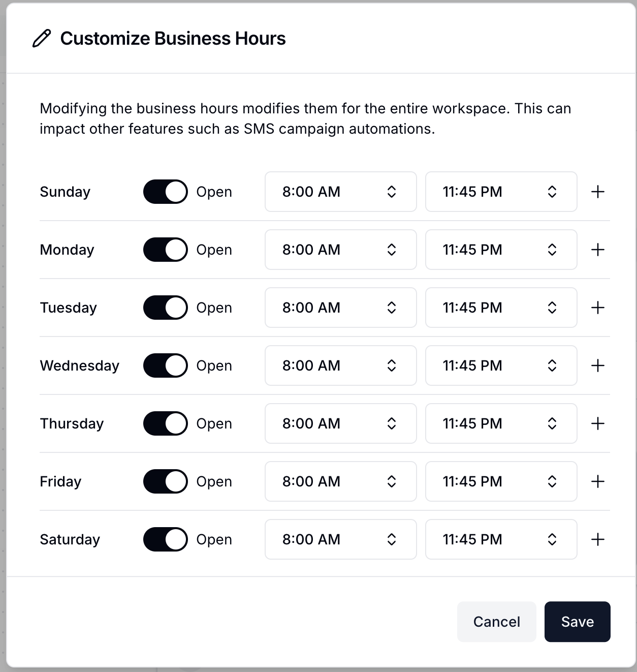The width and height of the screenshot is (637, 672).
Task: Click the plus icon beside Friday's times
Action: pos(598,481)
